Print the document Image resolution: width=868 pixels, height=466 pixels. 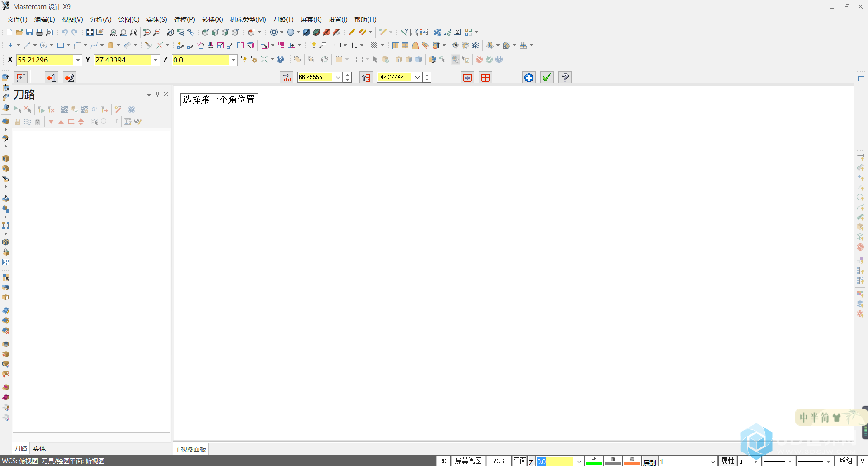click(x=39, y=32)
